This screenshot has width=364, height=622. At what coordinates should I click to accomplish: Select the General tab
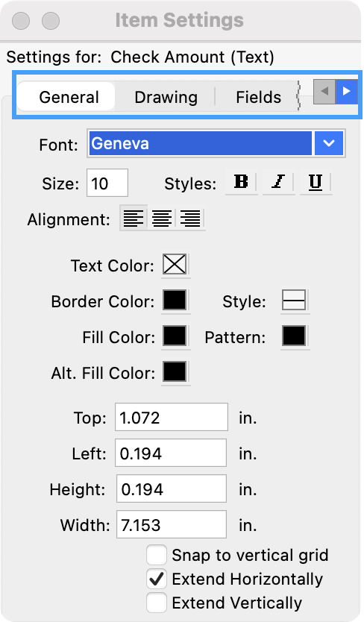(69, 97)
